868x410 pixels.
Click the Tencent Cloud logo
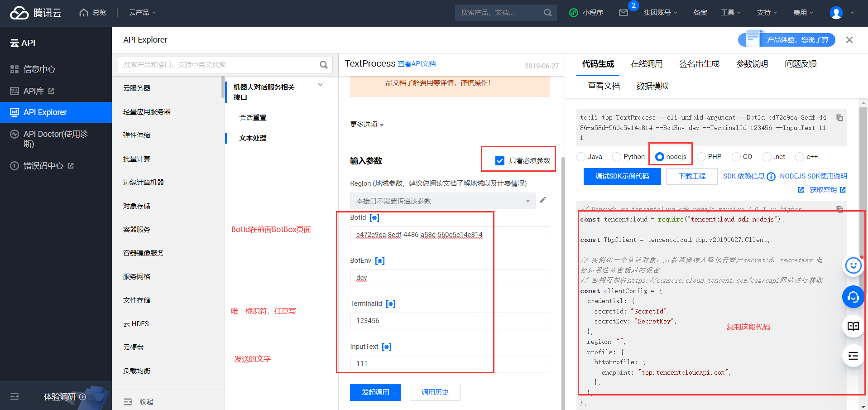pos(35,13)
